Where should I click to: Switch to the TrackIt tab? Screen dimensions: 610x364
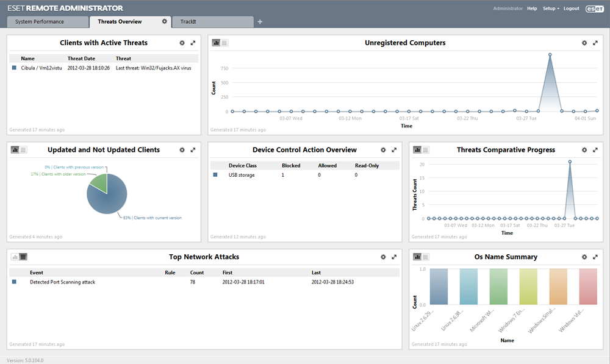[212, 22]
